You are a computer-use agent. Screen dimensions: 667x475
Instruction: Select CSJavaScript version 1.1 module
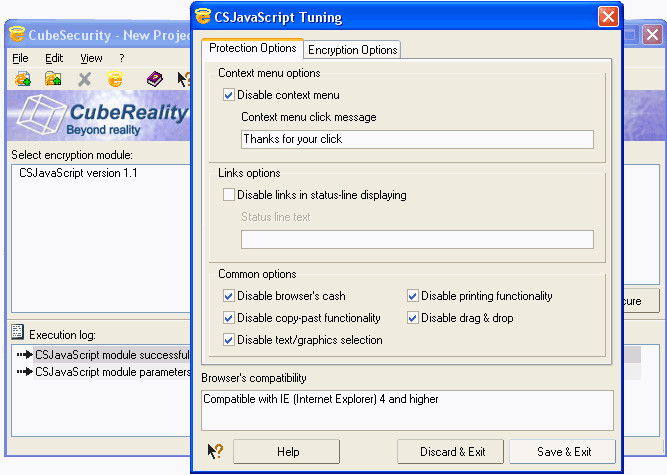[78, 173]
